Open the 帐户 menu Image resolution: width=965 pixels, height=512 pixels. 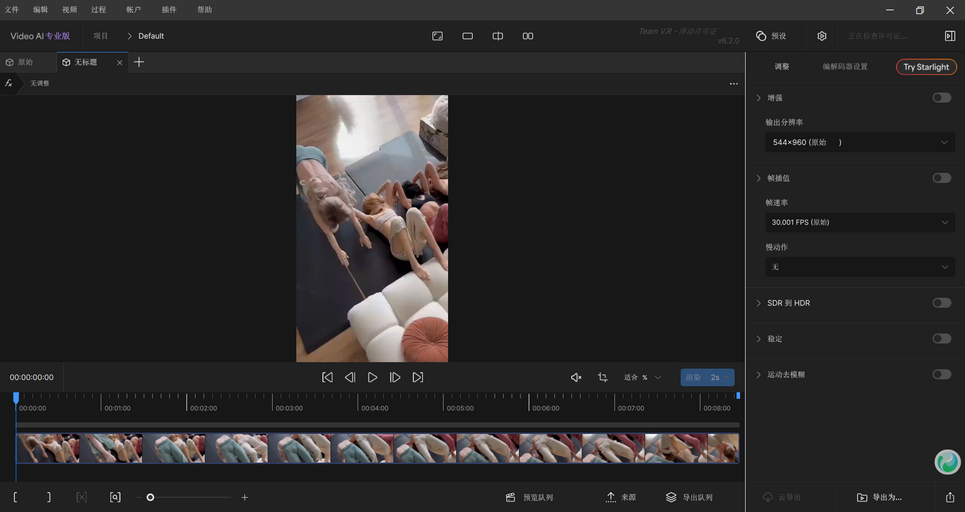click(133, 10)
